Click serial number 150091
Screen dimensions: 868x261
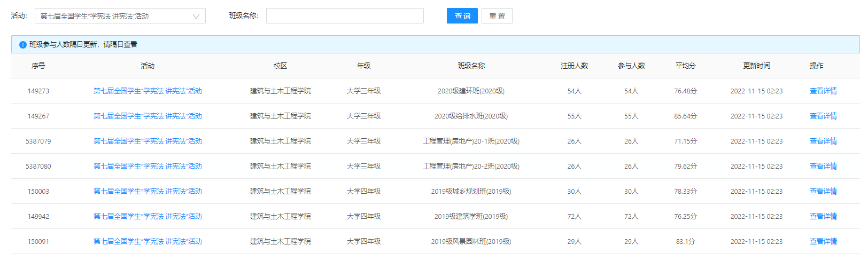pos(38,241)
